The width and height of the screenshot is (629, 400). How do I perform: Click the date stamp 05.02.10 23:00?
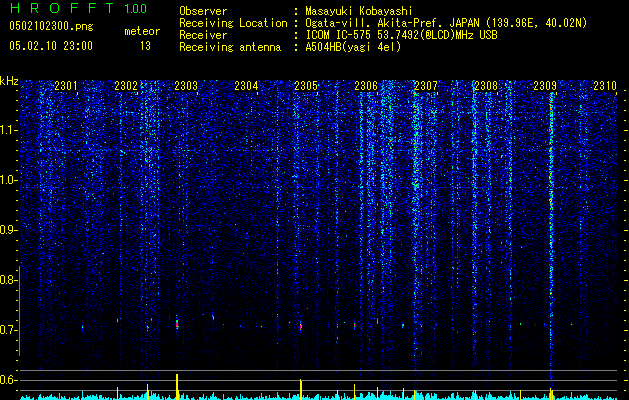click(x=51, y=46)
